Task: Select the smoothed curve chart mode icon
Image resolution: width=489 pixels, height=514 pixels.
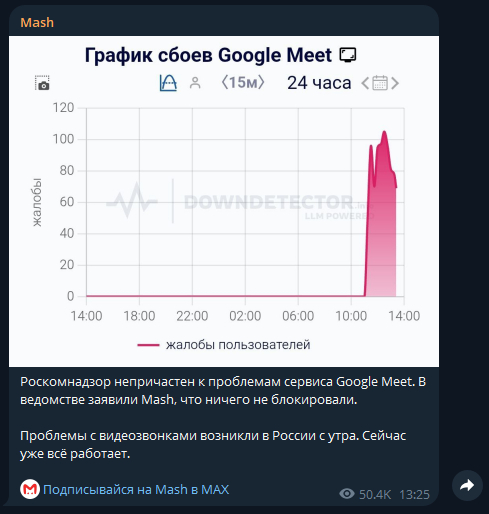Action: pos(168,83)
